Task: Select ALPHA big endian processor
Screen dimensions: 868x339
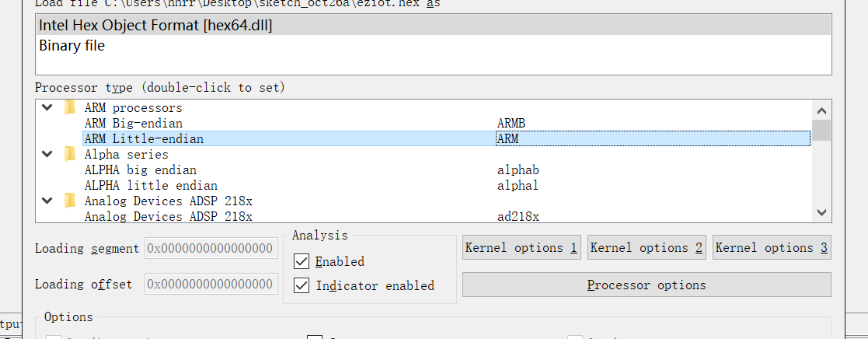Action: [x=140, y=169]
